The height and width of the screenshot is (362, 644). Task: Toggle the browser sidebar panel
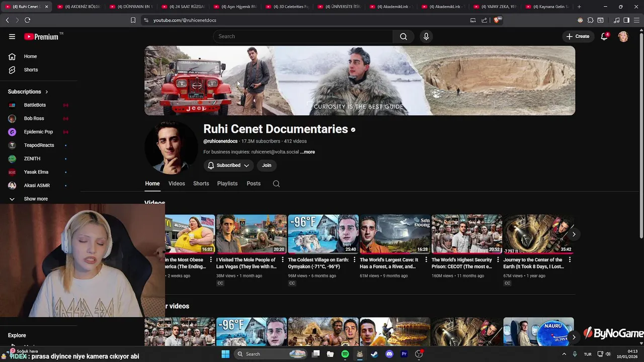[626, 20]
